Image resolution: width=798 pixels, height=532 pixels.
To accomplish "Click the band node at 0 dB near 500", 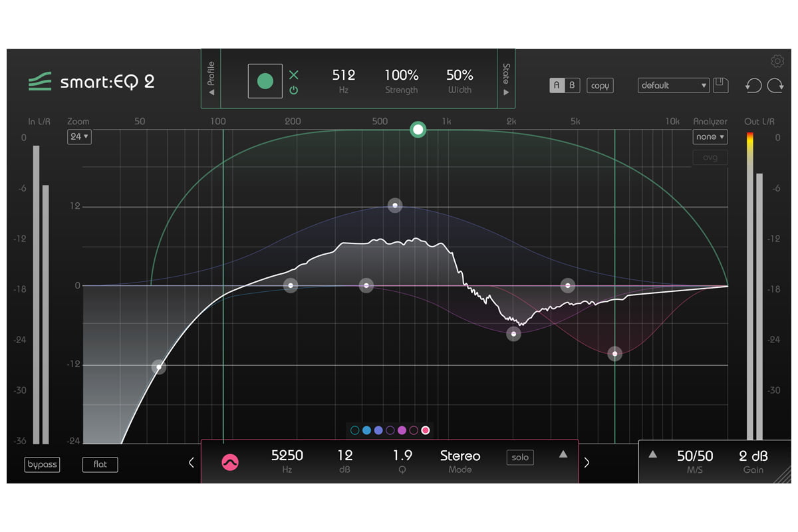I will pos(366,285).
